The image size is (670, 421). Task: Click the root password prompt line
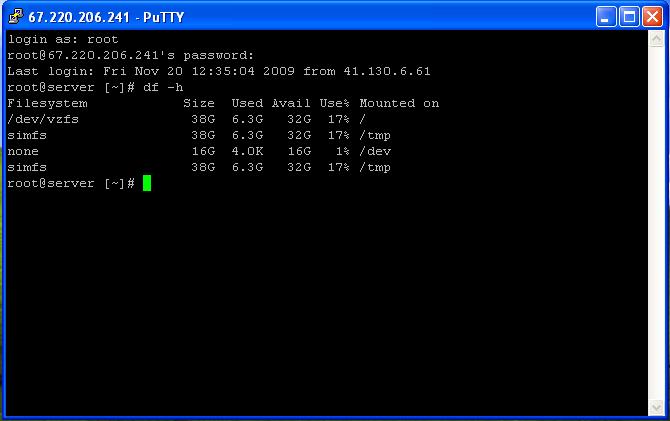(x=130, y=55)
